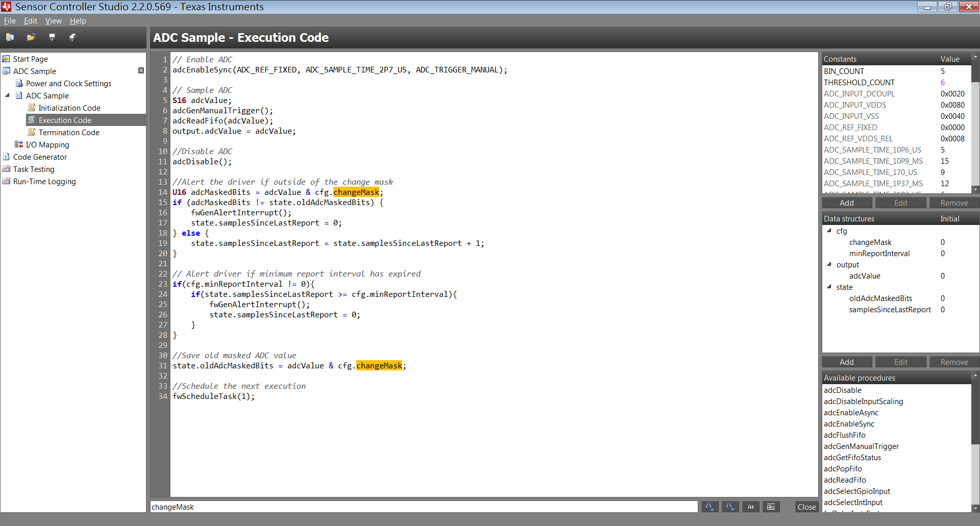
Task: Collapse the state data structure
Action: pyautogui.click(x=829, y=287)
